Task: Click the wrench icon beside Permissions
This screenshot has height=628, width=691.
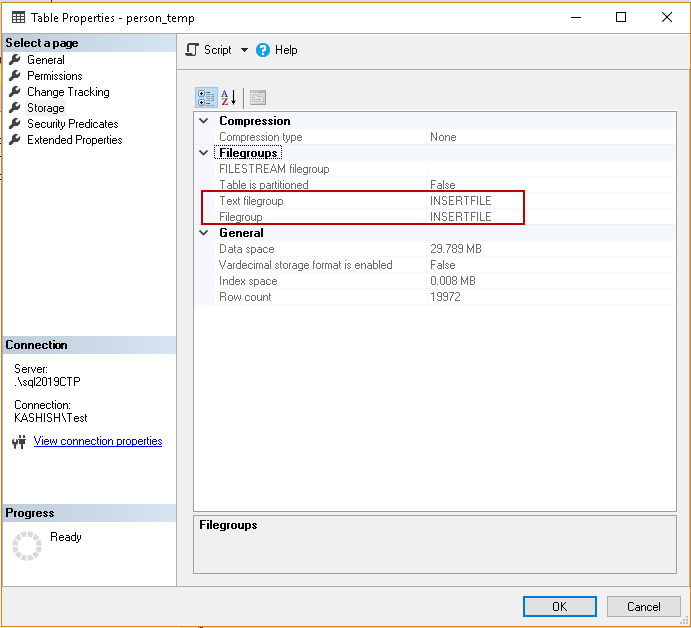Action: pos(15,76)
